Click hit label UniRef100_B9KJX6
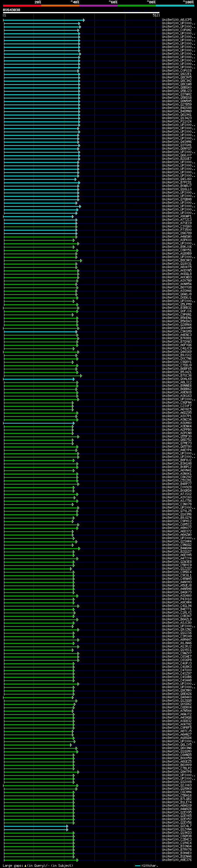 (x=177, y=247)
